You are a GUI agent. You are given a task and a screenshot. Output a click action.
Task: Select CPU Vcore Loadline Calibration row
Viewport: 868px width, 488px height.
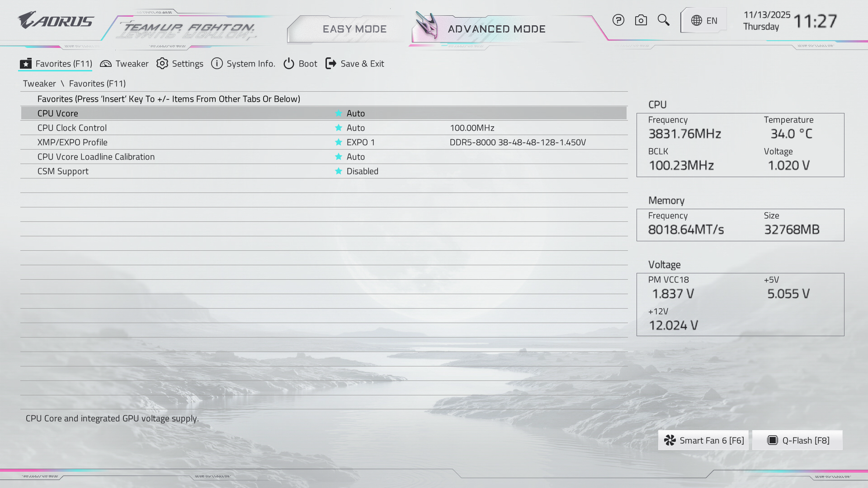click(96, 157)
